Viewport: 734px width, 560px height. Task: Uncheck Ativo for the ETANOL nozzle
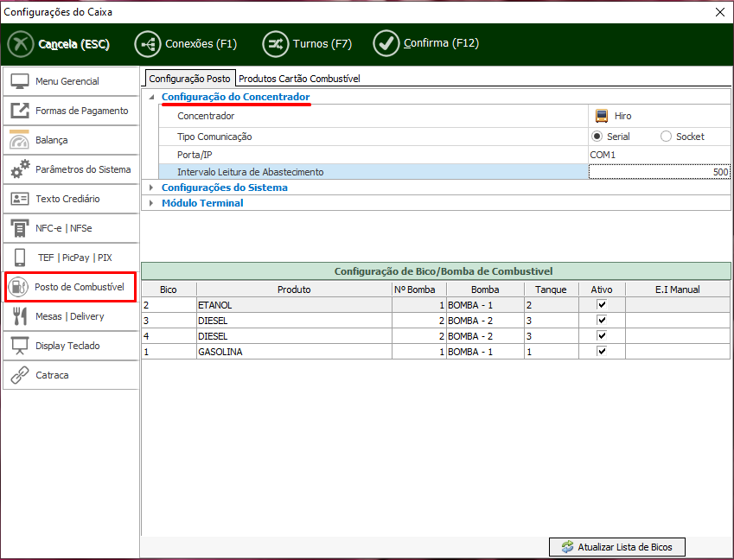pos(602,305)
